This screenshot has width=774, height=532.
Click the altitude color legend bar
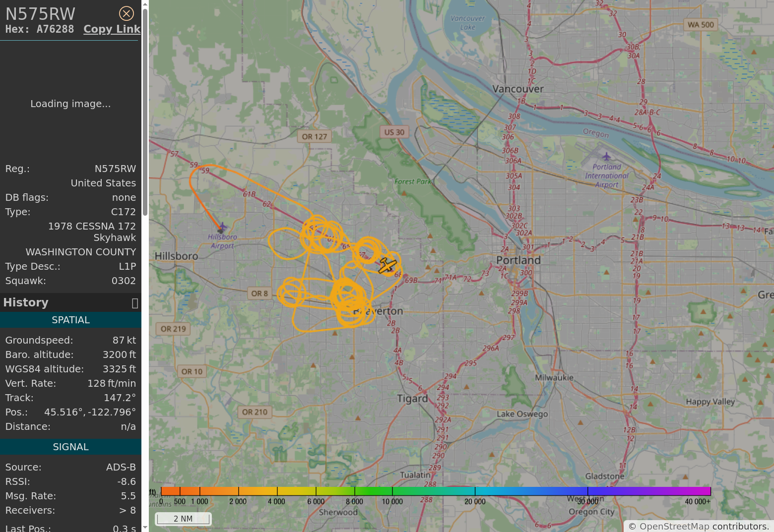click(436, 491)
